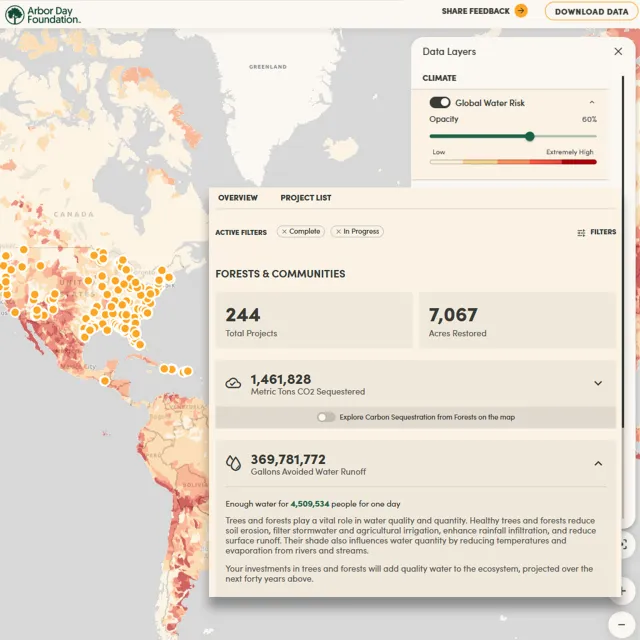The width and height of the screenshot is (640, 640).
Task: Zoom out the map with minus button
Action: point(622,623)
